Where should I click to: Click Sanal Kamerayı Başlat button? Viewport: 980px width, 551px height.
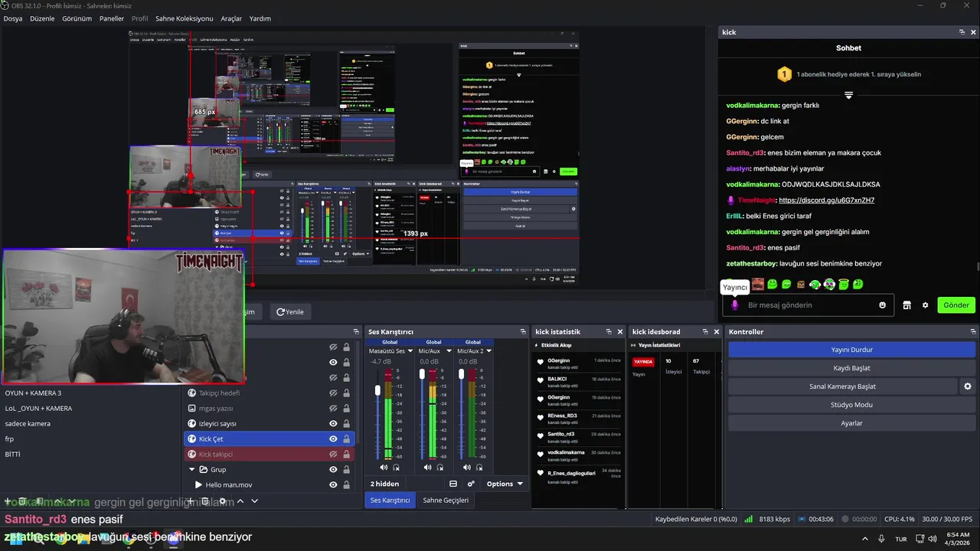click(842, 386)
